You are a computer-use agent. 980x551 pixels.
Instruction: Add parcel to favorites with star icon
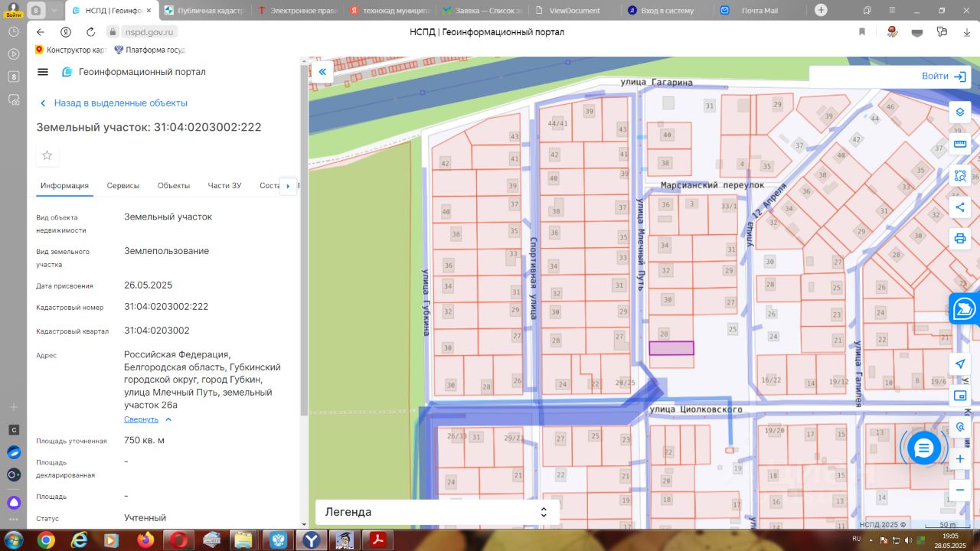coord(47,155)
